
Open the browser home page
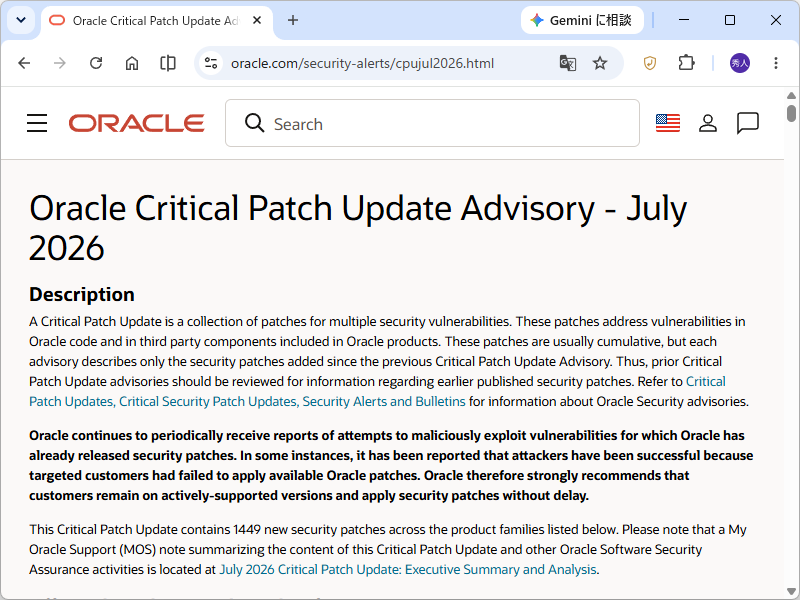132,63
